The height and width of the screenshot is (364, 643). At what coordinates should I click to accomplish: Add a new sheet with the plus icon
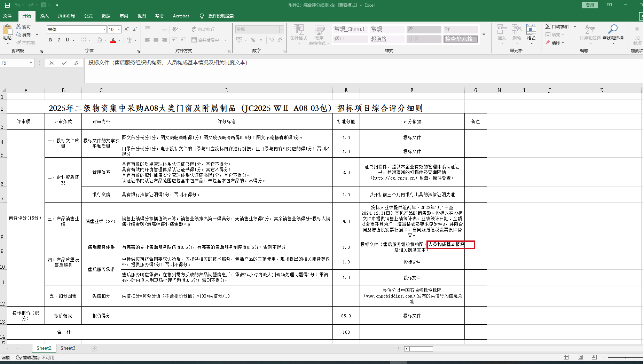[x=94, y=348]
